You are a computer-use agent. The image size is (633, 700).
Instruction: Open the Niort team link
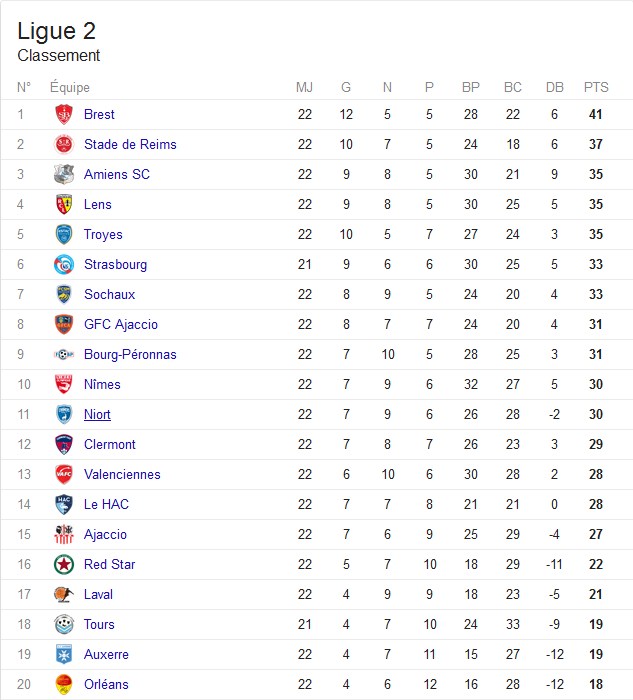click(97, 414)
